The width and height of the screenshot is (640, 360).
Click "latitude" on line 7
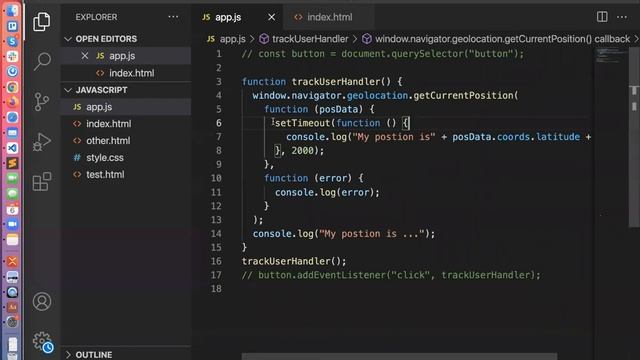point(558,137)
